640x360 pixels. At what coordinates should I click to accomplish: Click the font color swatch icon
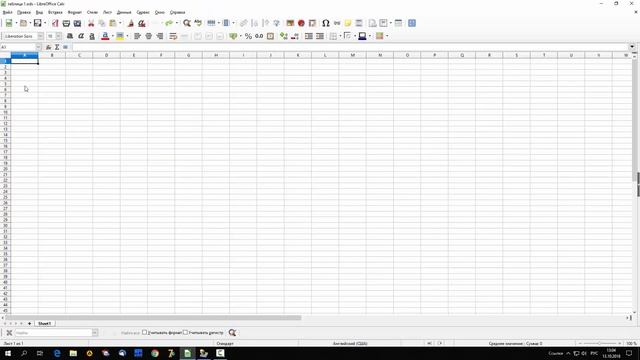pyautogui.click(x=105, y=36)
